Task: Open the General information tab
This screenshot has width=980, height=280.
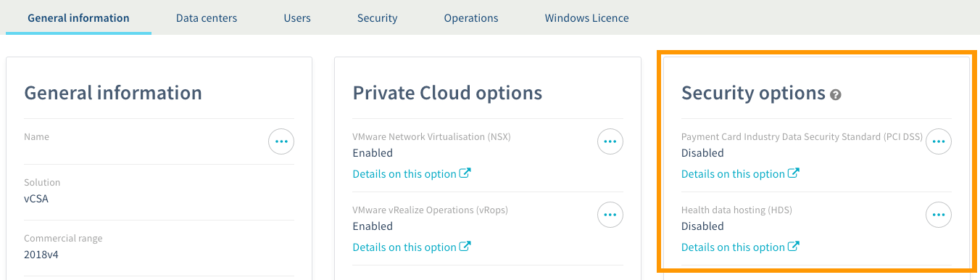Action: (78, 17)
